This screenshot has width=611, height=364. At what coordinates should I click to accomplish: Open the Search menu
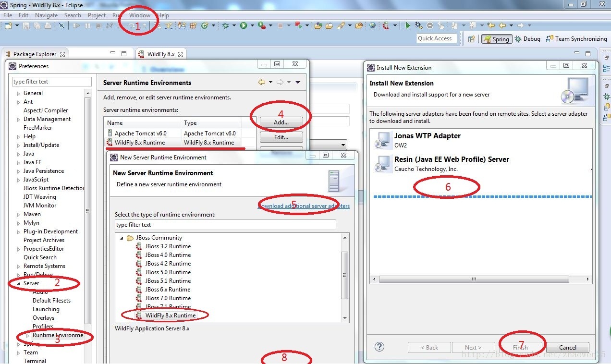[x=73, y=15]
